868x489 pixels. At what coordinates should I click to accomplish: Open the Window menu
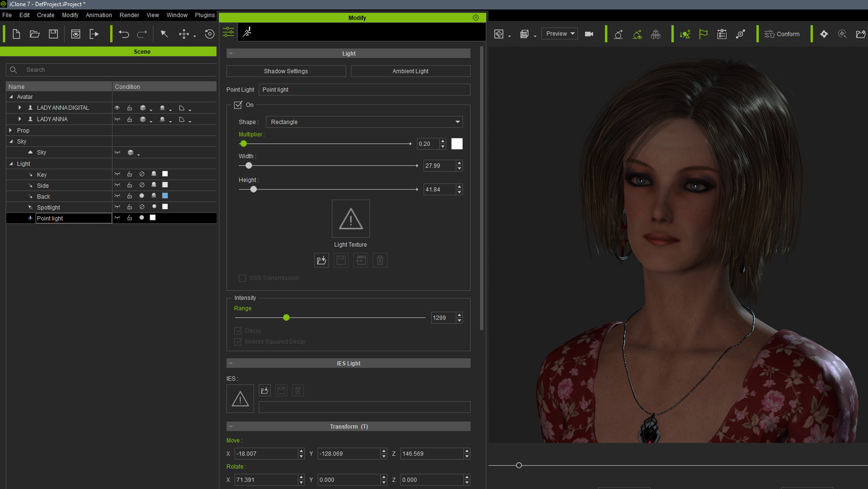(177, 15)
